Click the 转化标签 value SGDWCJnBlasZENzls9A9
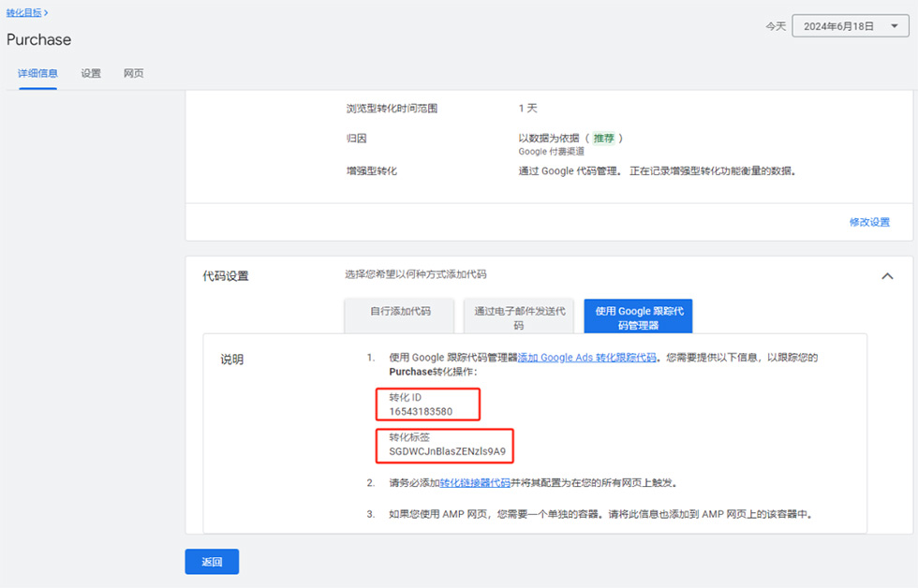 tap(447, 451)
